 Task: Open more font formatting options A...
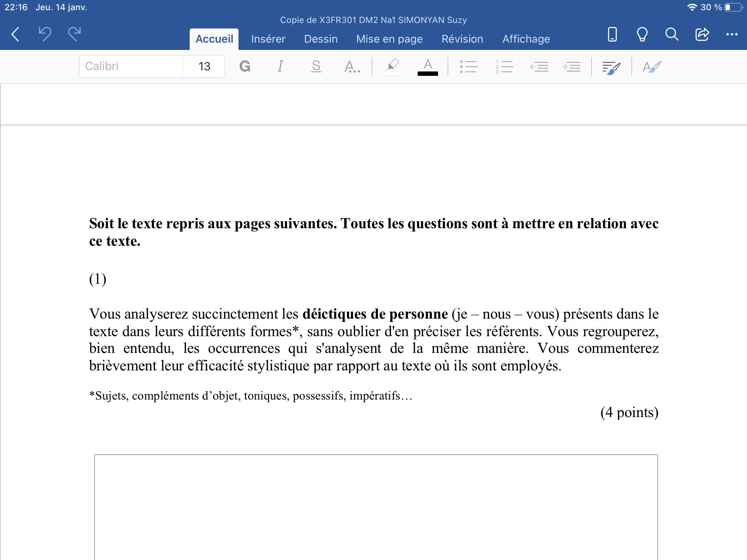[x=352, y=66]
